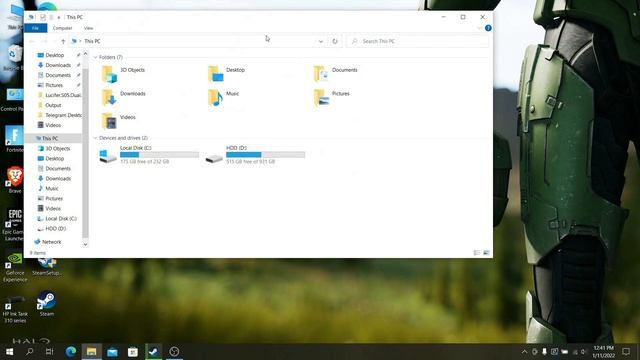
Task: Open Mail app from taskbar
Action: tap(112, 351)
